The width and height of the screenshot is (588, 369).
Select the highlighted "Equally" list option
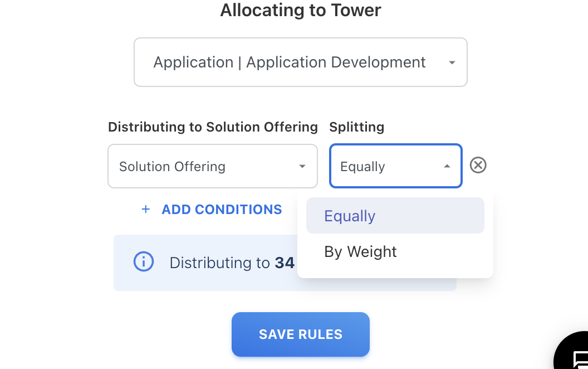coord(350,216)
